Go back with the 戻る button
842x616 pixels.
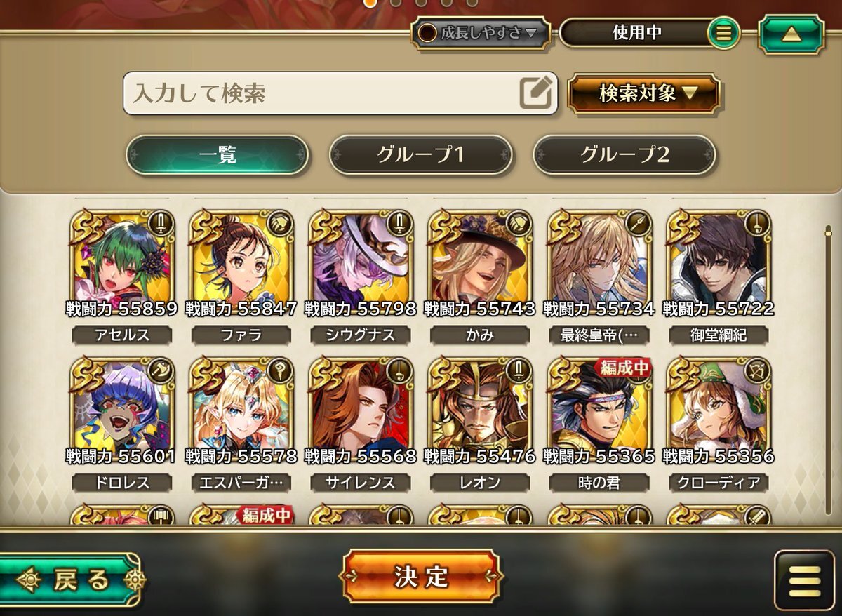click(70, 580)
